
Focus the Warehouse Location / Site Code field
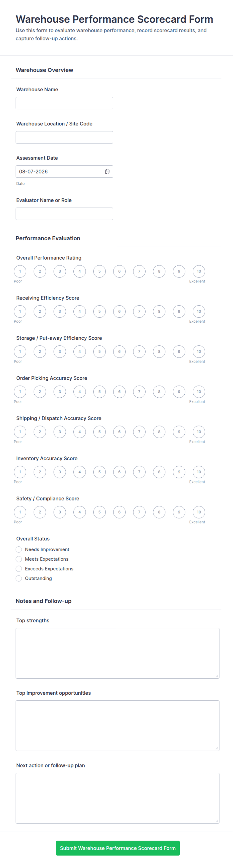(64, 137)
